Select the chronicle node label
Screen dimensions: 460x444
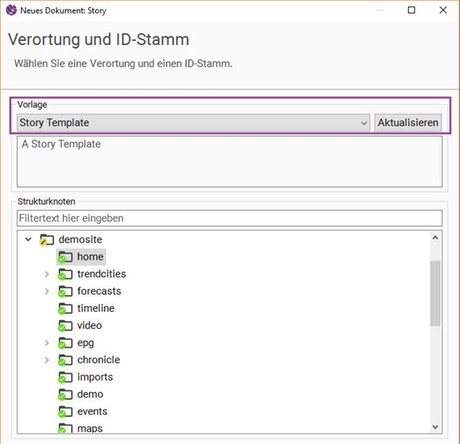[99, 360]
